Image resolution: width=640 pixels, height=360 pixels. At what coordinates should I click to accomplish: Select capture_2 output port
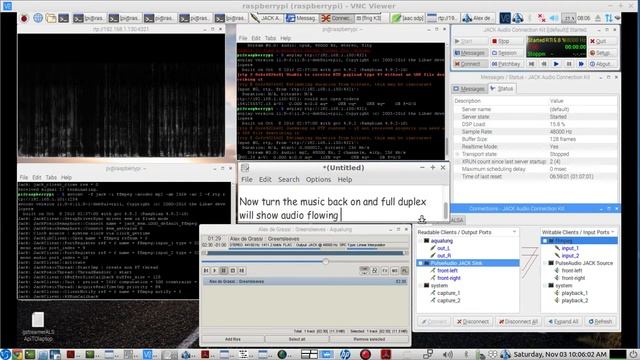448,300
